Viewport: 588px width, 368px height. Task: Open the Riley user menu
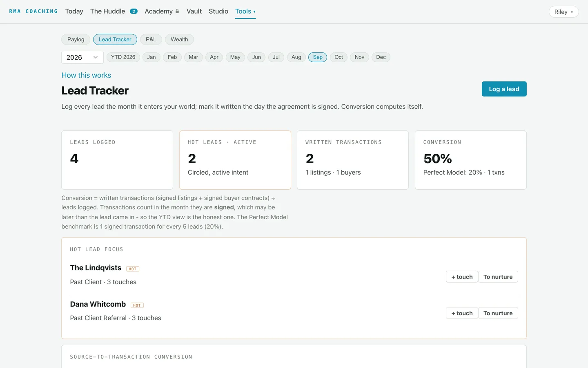(x=563, y=12)
